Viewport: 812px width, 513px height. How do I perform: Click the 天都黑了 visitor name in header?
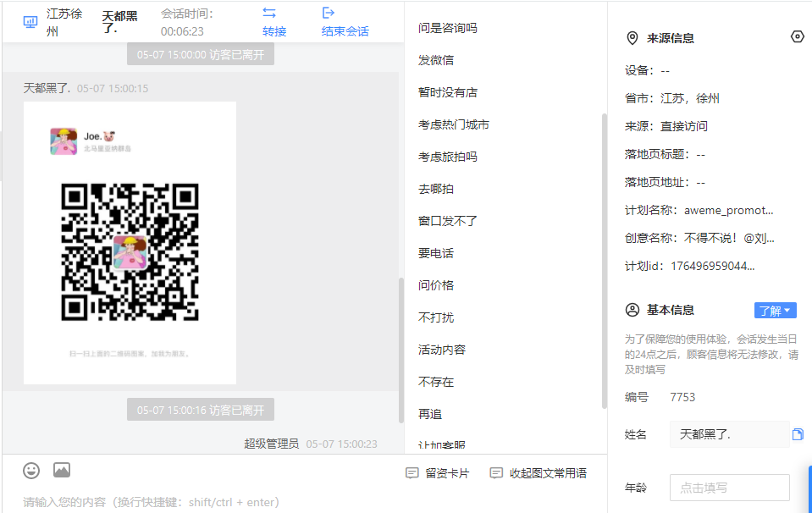[119, 22]
